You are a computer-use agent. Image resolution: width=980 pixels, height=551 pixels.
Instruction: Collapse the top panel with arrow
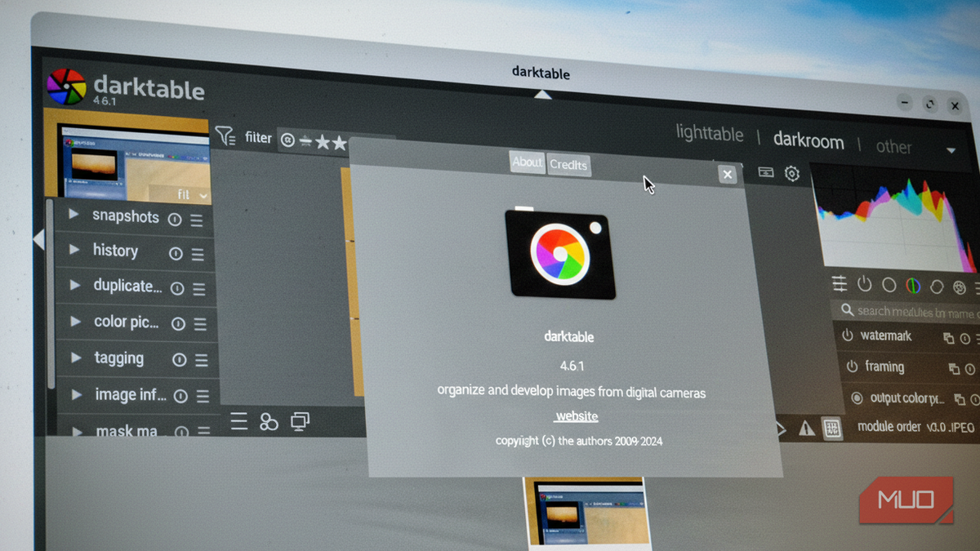click(543, 95)
